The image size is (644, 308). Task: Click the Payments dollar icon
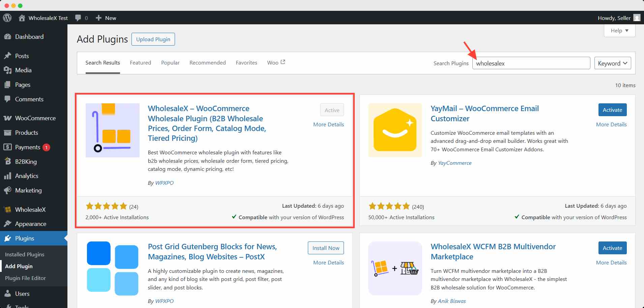coord(7,147)
